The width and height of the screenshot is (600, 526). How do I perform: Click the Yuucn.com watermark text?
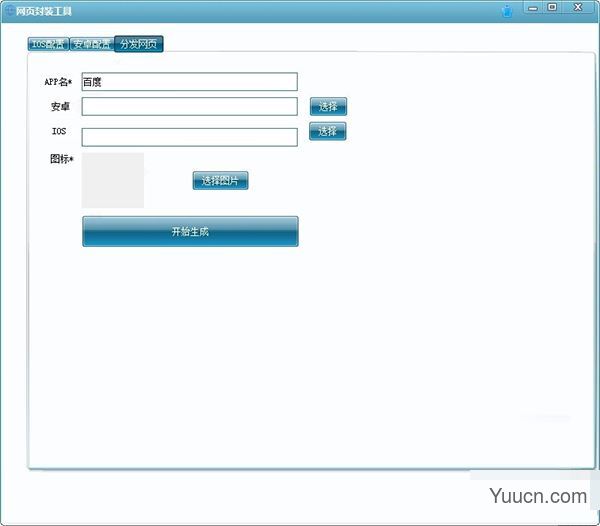pos(538,496)
